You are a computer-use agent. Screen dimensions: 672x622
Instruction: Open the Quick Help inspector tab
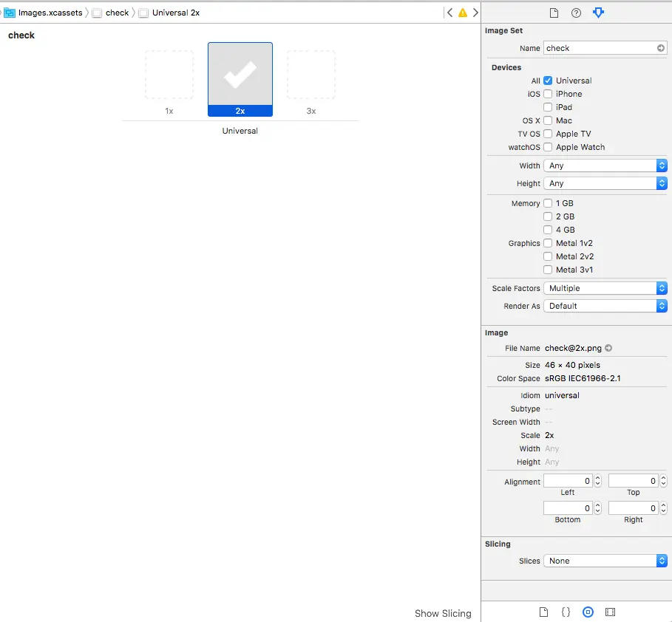[576, 13]
